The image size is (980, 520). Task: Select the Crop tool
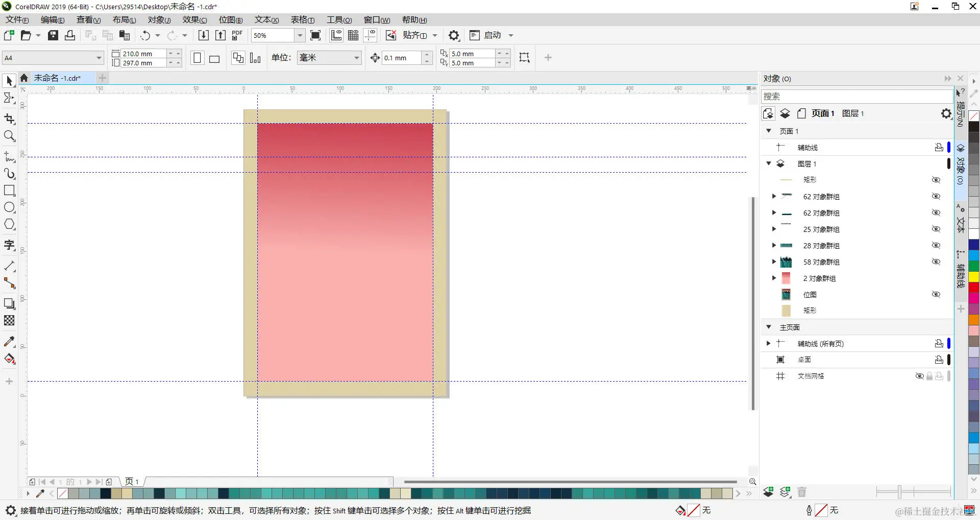(9, 119)
